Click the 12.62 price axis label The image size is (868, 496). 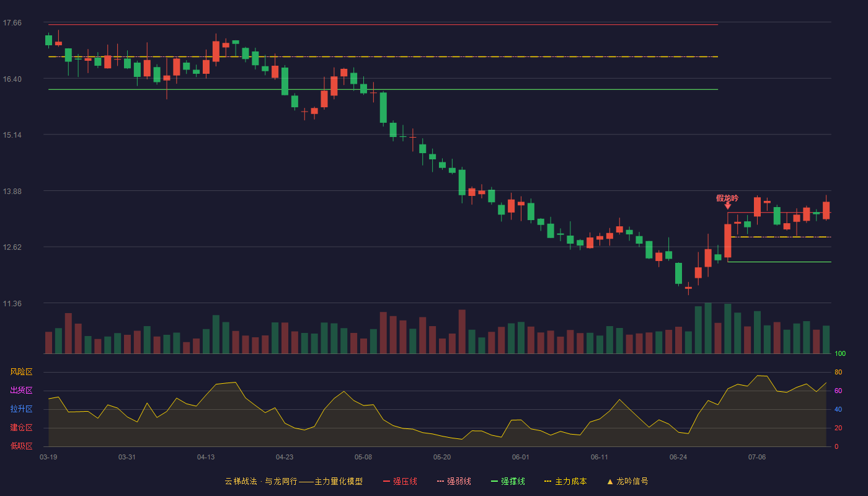12,247
